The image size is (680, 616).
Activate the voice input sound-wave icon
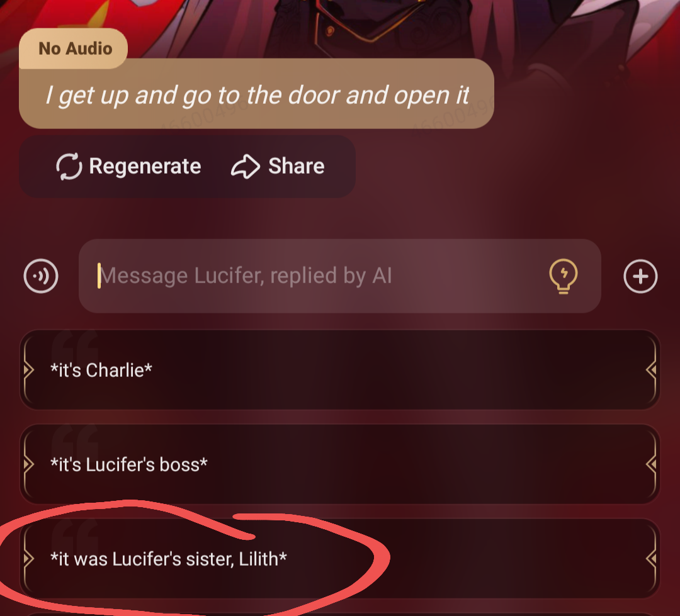pos(41,276)
